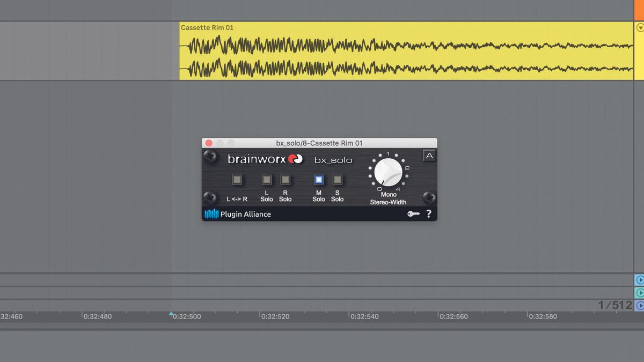
Task: Expand the topmost blue track arrow at bottom right
Action: pos(640,280)
